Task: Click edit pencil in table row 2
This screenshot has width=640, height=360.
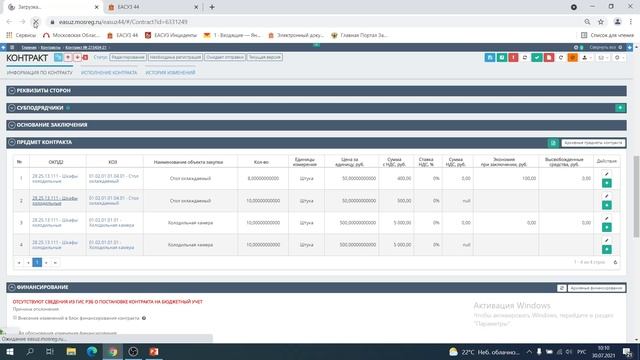Action: (607, 196)
